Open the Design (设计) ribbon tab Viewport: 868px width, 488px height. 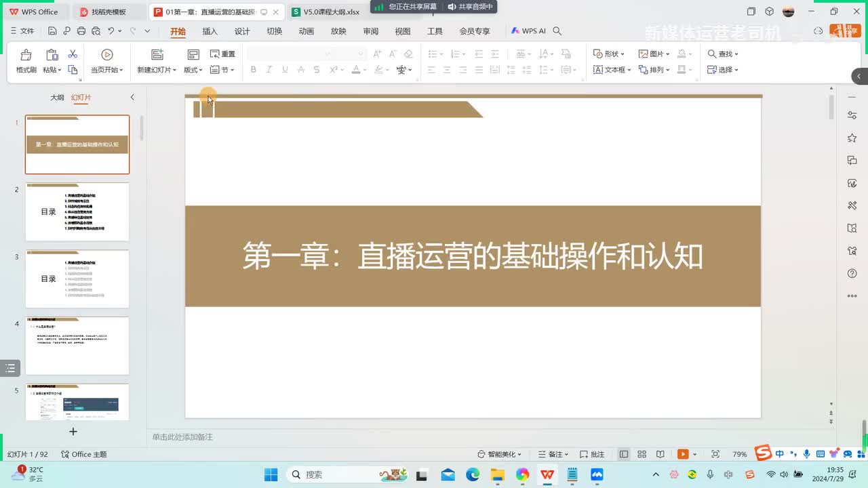pyautogui.click(x=242, y=31)
